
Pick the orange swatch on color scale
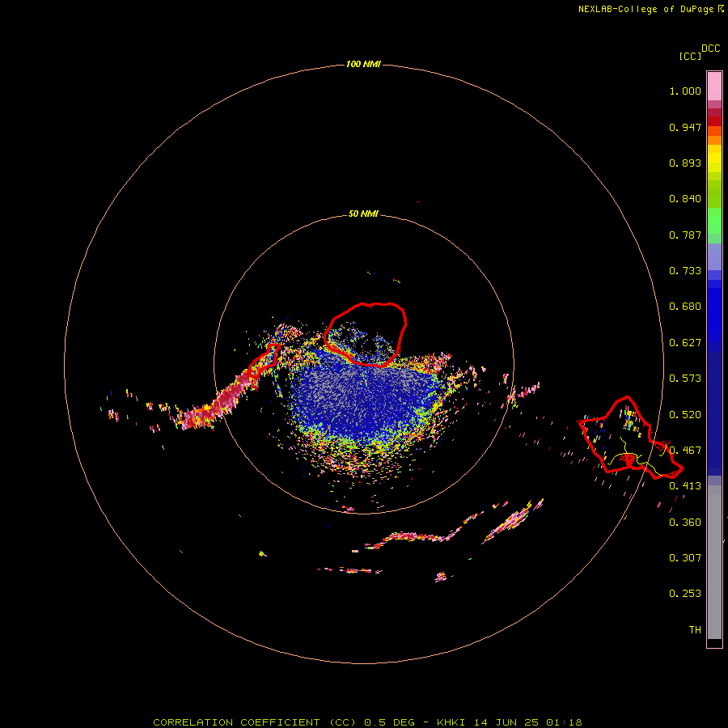click(714, 140)
